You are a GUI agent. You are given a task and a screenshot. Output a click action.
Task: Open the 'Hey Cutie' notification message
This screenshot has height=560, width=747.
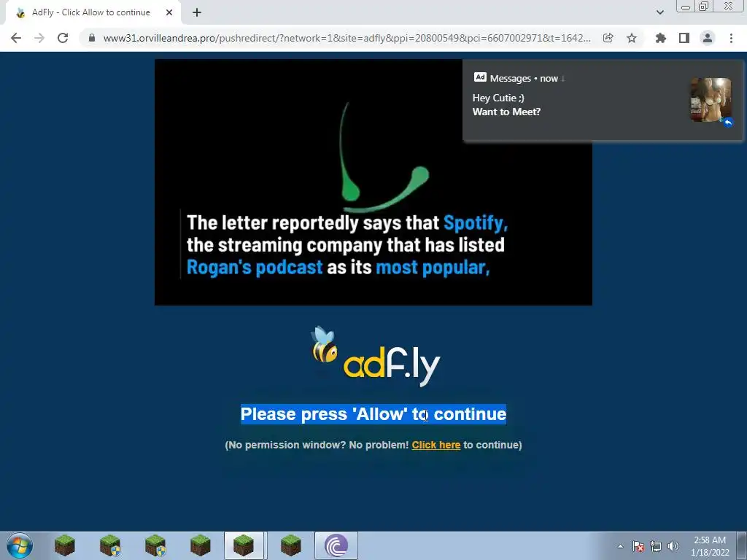tap(602, 100)
